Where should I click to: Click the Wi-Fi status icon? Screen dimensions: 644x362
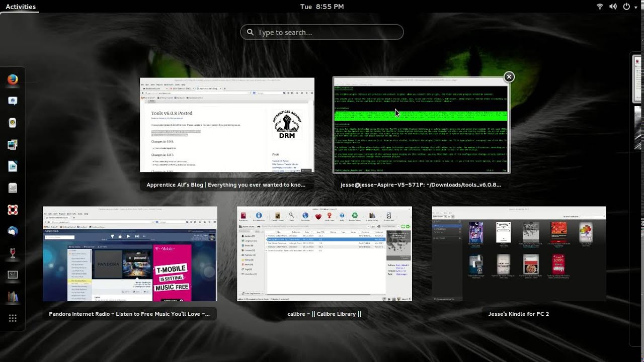tap(600, 7)
